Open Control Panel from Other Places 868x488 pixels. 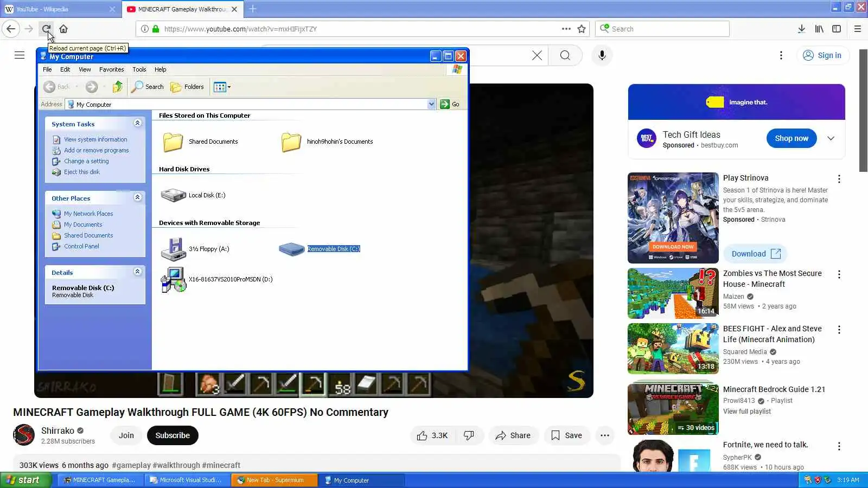click(81, 246)
